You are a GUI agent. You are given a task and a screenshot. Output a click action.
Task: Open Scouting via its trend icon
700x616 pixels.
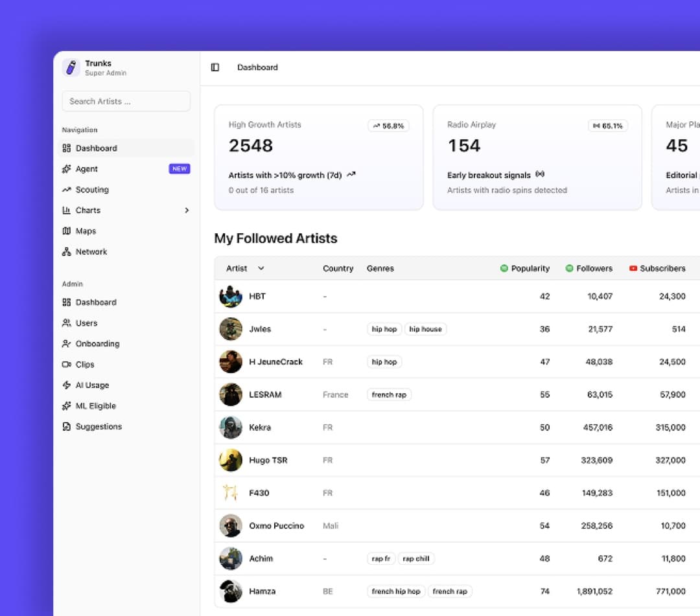tap(67, 190)
